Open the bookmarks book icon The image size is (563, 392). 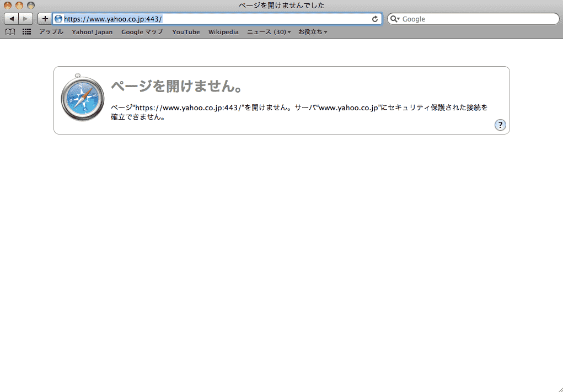click(10, 32)
